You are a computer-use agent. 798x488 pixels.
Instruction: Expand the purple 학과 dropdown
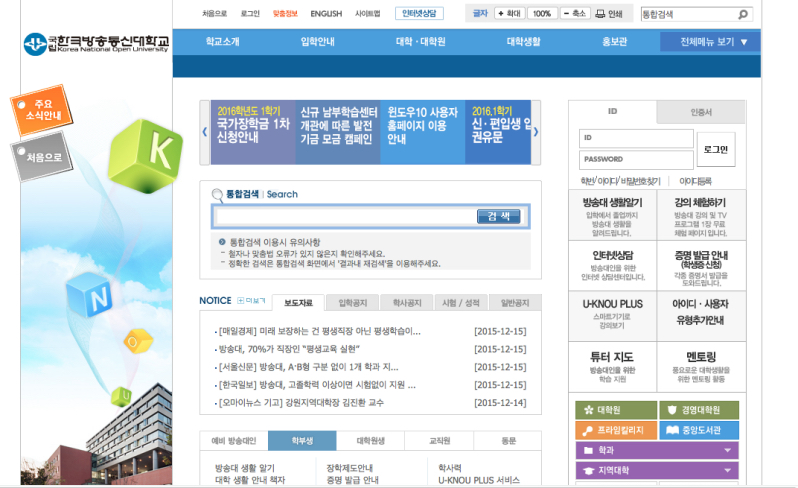657,450
